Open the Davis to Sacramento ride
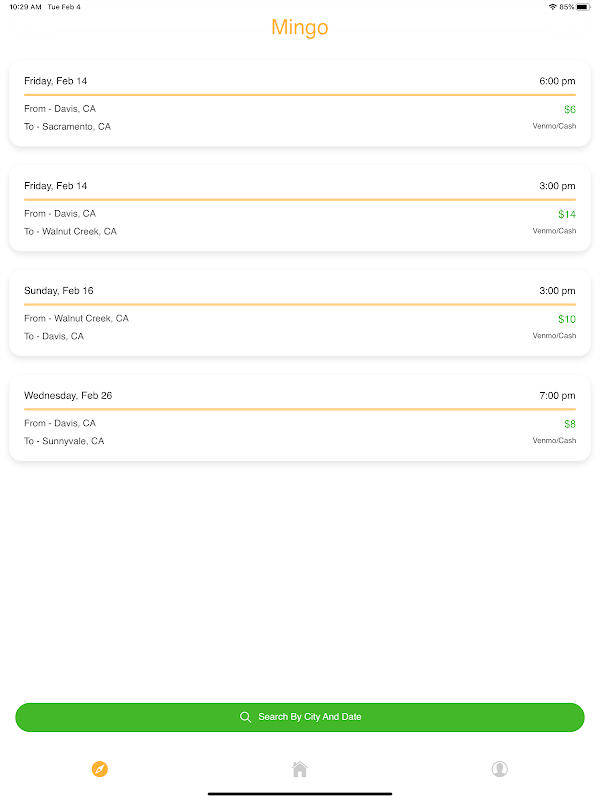Viewport: 600px width, 800px height. [x=300, y=104]
